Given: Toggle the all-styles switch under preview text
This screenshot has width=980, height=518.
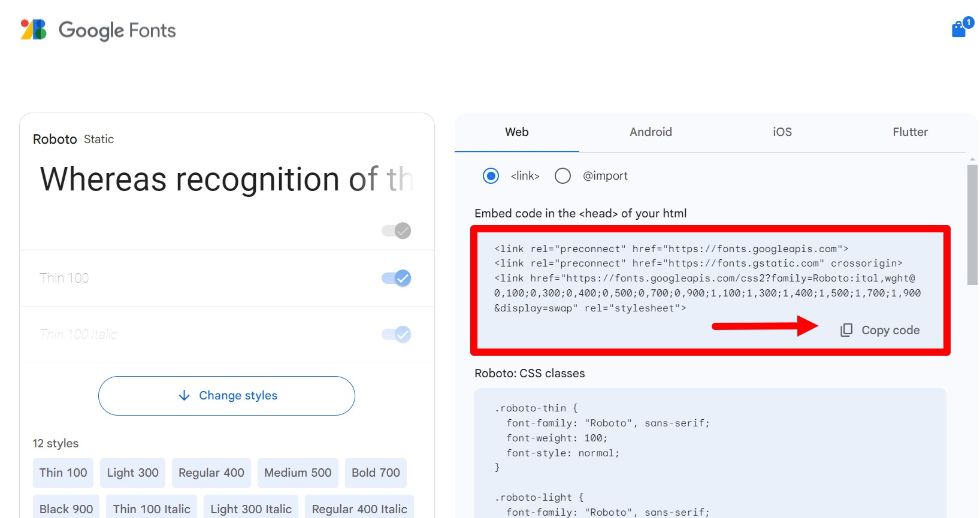Looking at the screenshot, I should tap(396, 231).
